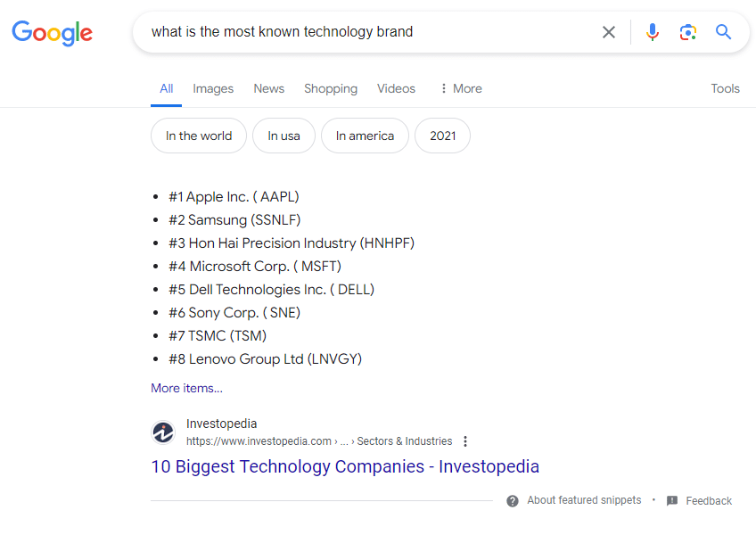Click the magnifying glass search icon

click(x=723, y=32)
